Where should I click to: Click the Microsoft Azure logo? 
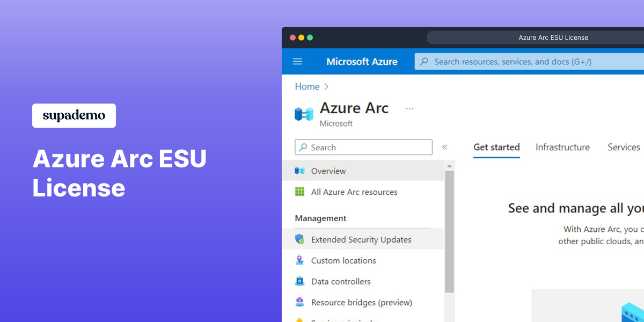pos(362,61)
